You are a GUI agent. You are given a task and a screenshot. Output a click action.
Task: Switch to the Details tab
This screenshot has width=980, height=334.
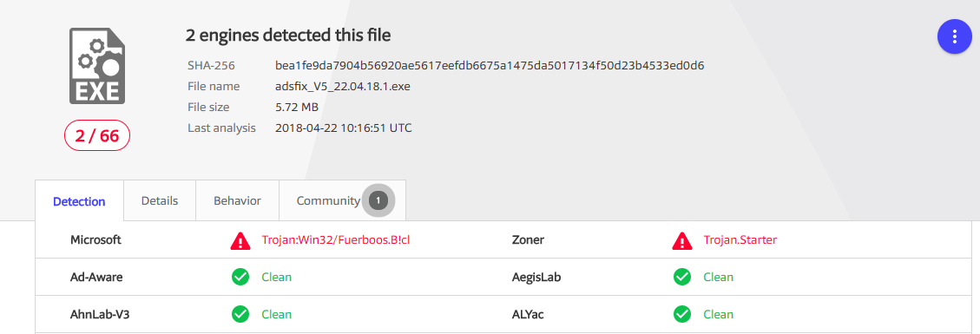click(x=160, y=201)
